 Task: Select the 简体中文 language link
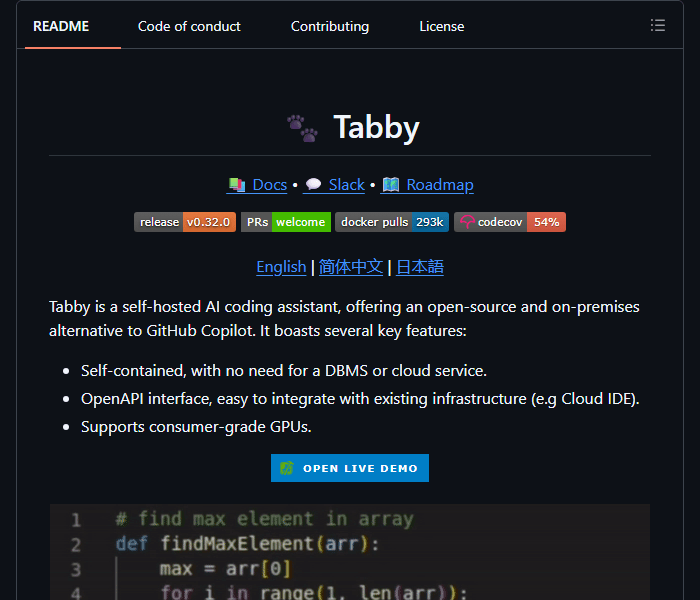pos(351,267)
